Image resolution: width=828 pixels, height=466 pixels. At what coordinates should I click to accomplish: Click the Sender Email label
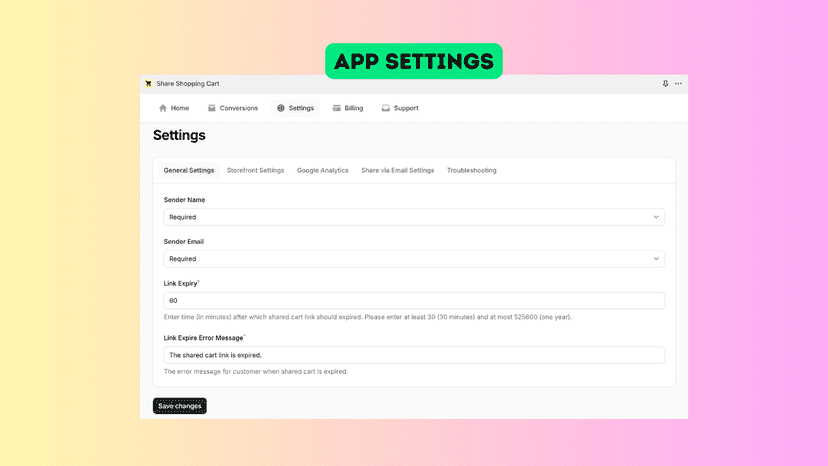coord(183,241)
